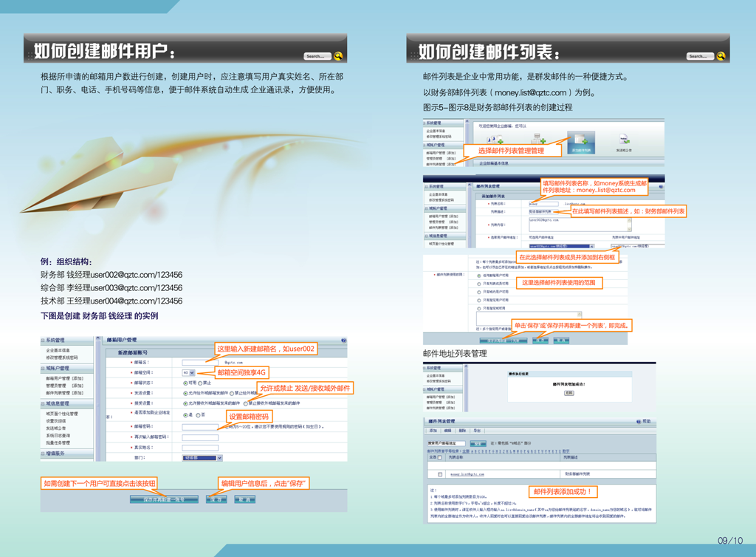Image resolution: width=756 pixels, height=557 pixels.
Task: Click 添加 in the mailing list toolbar
Action: click(433, 430)
